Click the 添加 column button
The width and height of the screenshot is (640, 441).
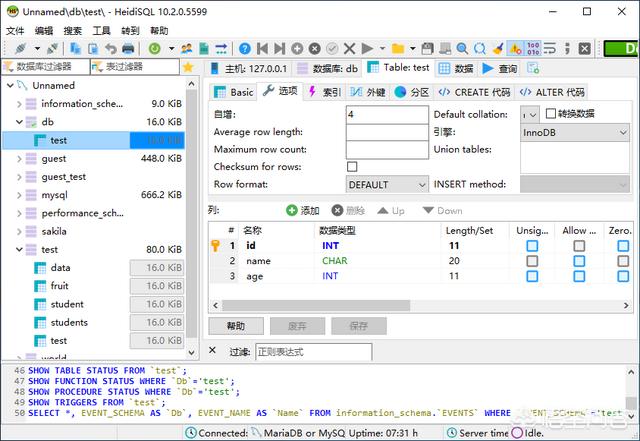[303, 211]
